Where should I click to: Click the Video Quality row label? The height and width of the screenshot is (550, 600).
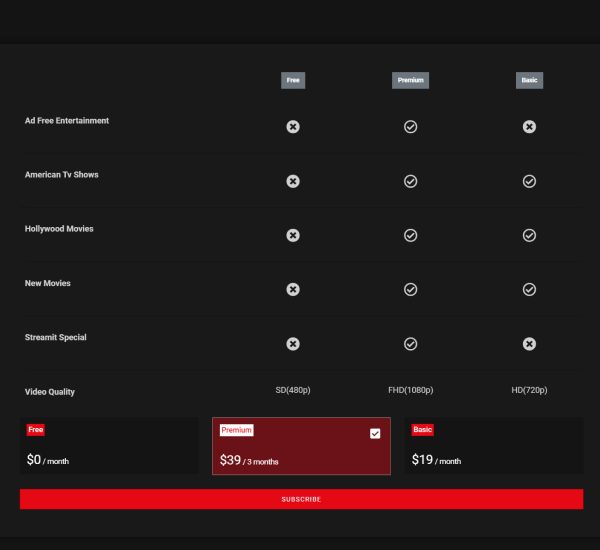[x=50, y=392]
